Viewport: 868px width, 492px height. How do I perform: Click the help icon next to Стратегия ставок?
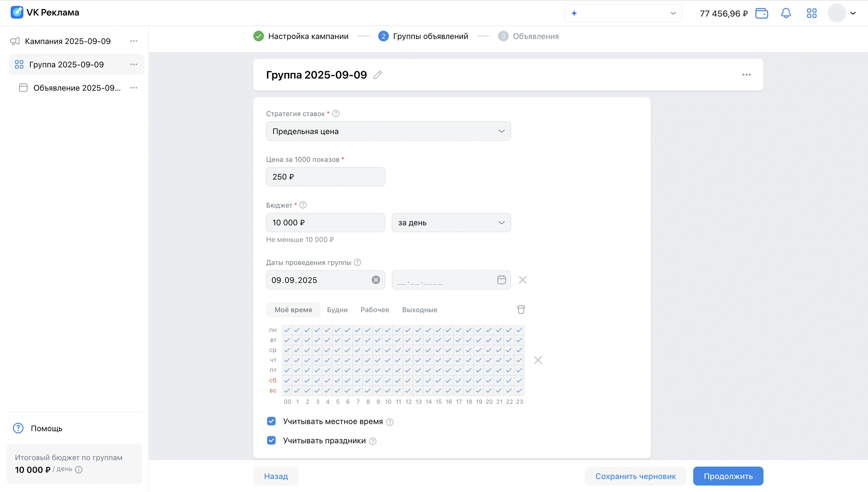point(336,114)
